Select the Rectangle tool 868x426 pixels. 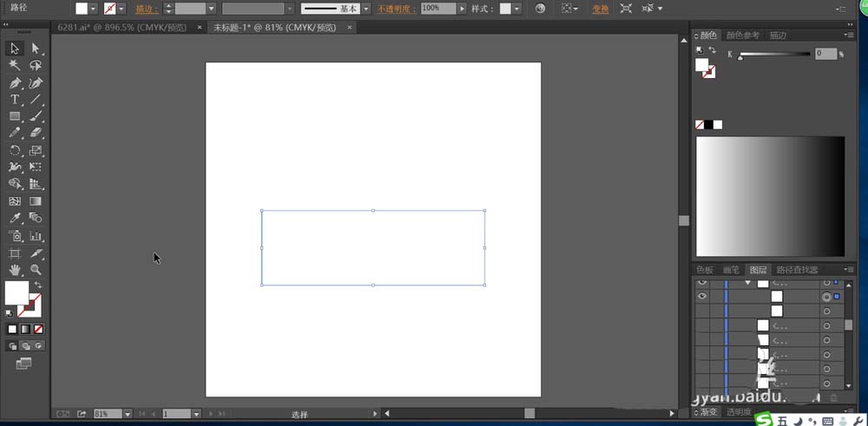[15, 116]
